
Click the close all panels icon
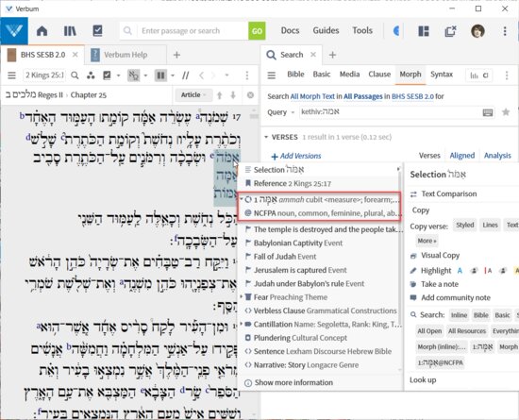point(450,31)
